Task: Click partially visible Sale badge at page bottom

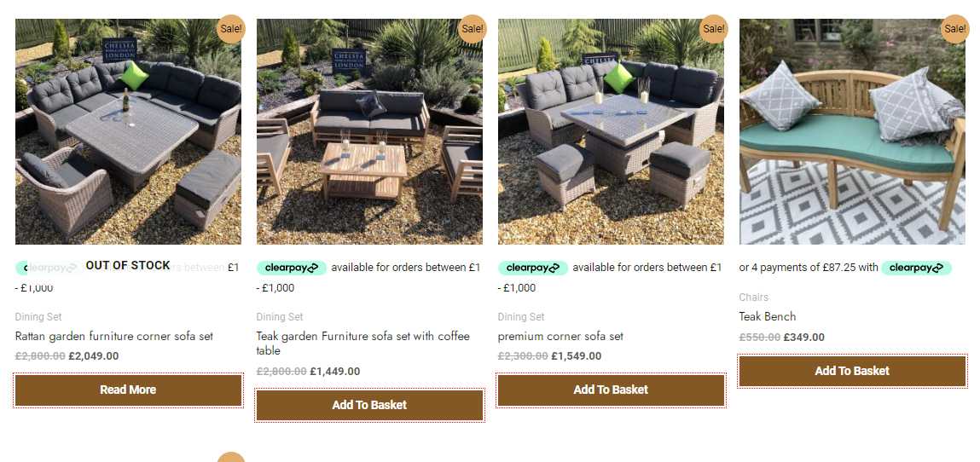Action: point(230,457)
